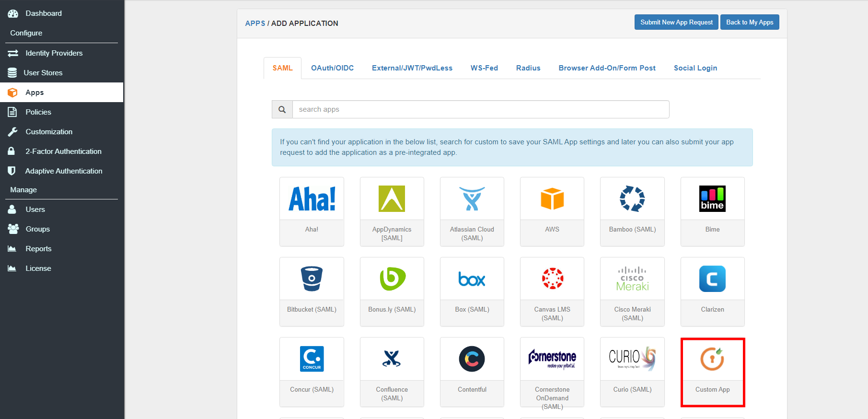Select the Bonus.ly green logo

coord(393,279)
